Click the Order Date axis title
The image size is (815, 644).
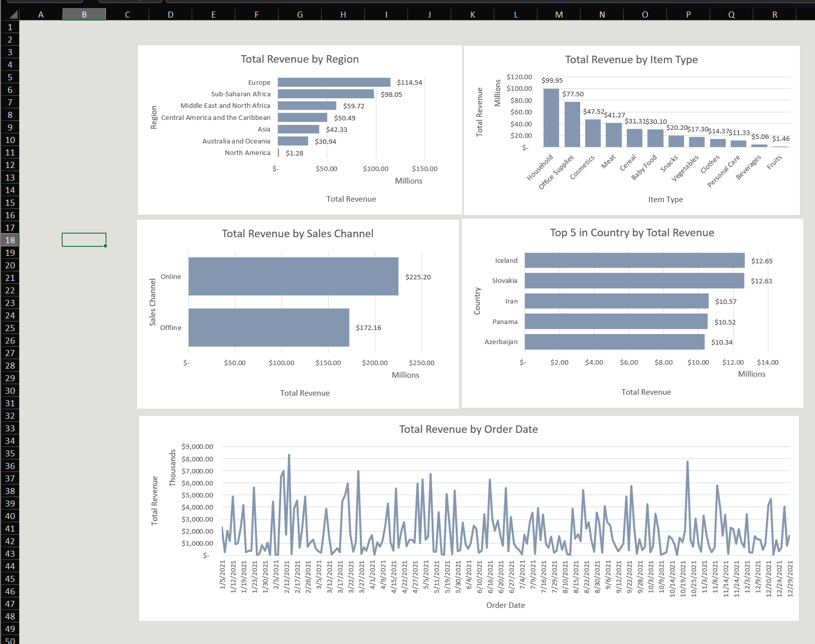pos(505,605)
